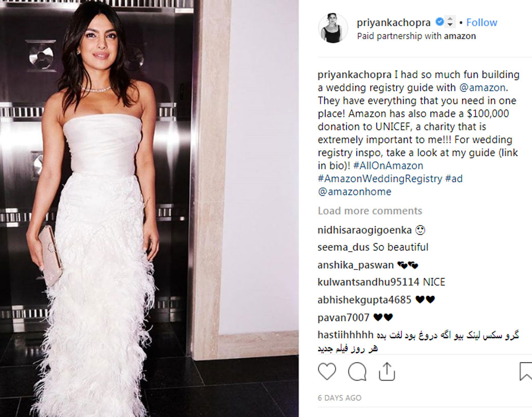The width and height of the screenshot is (532, 417).
Task: Click the stepper arrows beside username
Action: coord(450,22)
